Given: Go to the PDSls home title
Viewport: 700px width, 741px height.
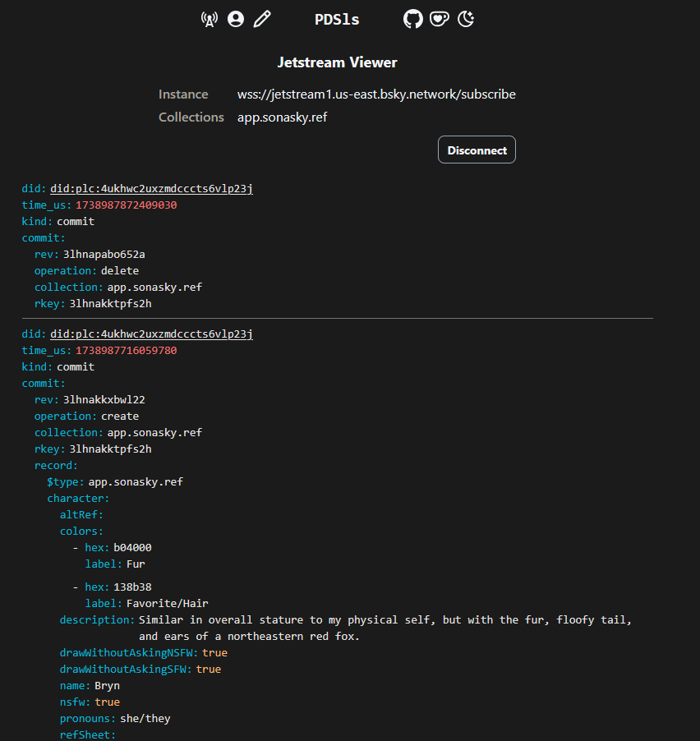Looking at the screenshot, I should pos(337,20).
